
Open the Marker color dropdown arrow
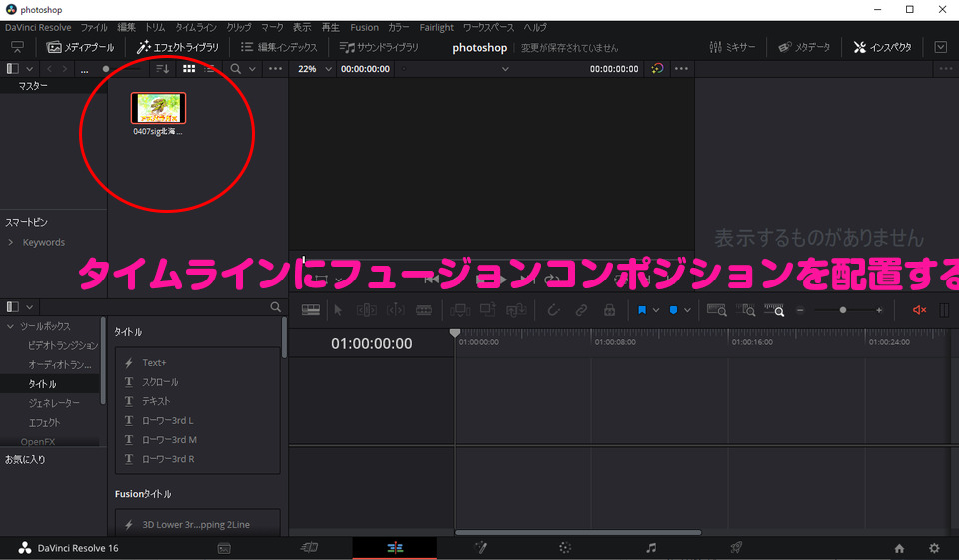[687, 310]
